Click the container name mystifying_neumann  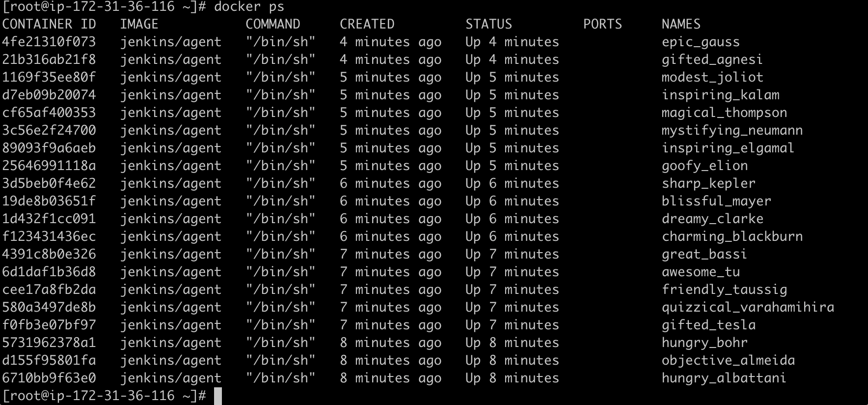(x=732, y=131)
